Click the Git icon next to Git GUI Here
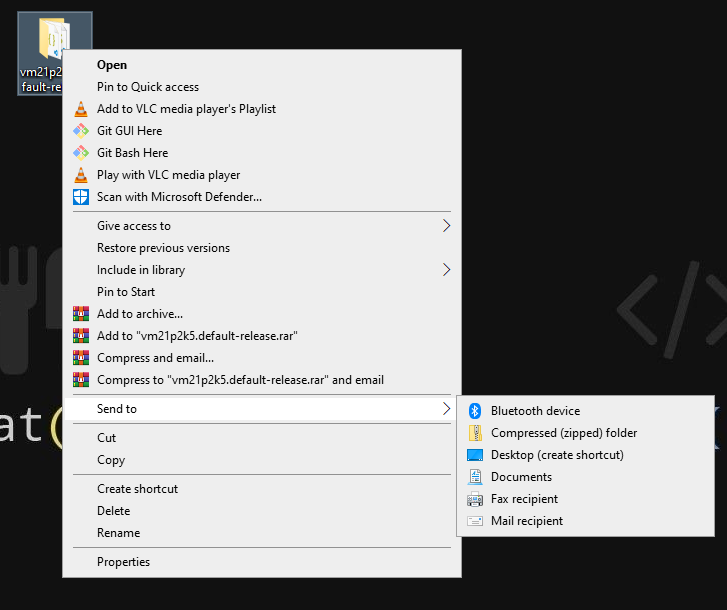727x610 pixels. [x=81, y=131]
